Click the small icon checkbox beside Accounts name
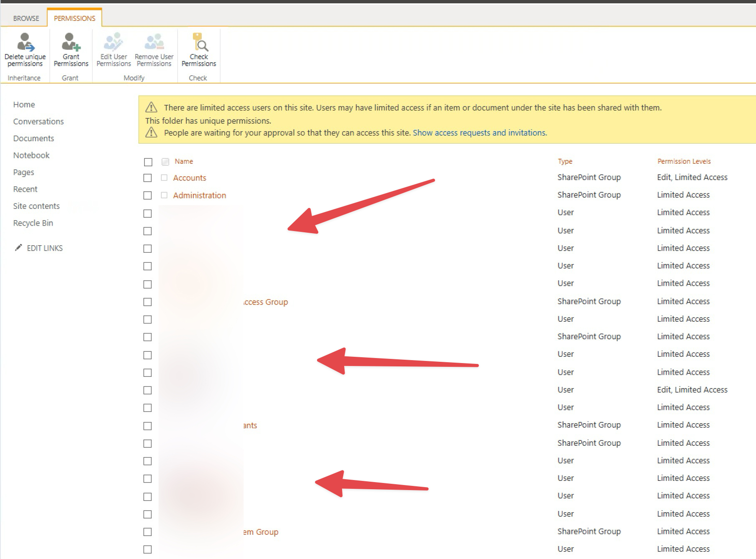This screenshot has width=756, height=559. pos(164,178)
